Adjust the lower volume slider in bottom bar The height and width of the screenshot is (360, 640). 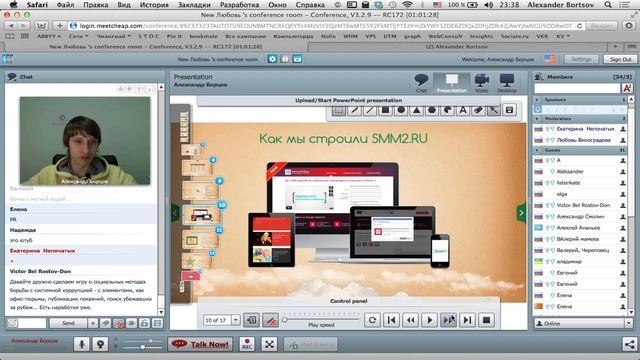(x=142, y=347)
